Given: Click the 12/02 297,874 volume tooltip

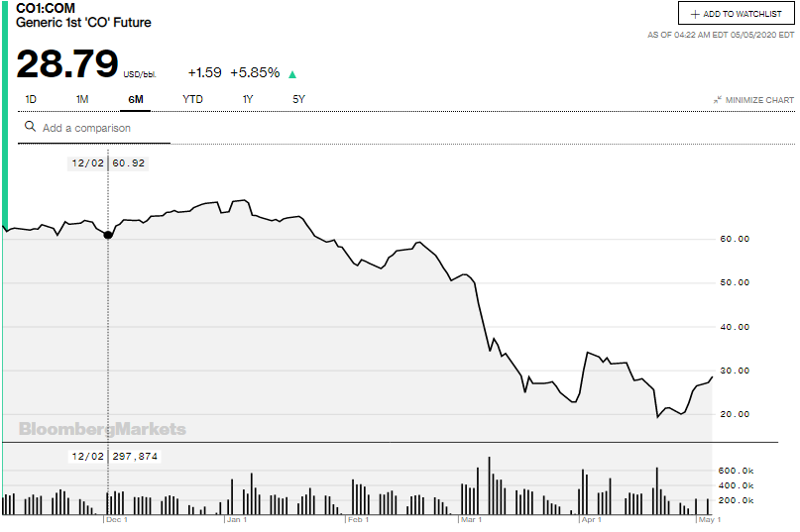Looking at the screenshot, I should [114, 457].
